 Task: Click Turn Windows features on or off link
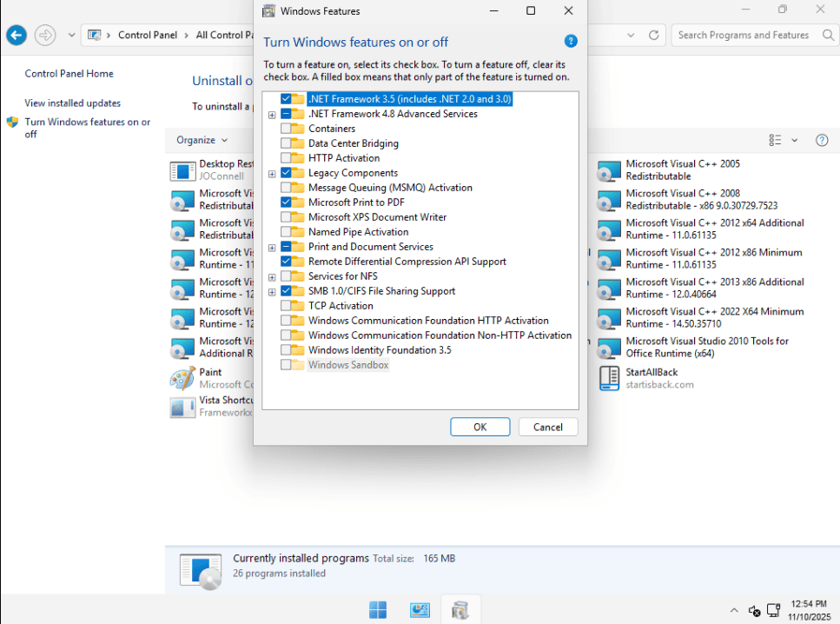88,128
